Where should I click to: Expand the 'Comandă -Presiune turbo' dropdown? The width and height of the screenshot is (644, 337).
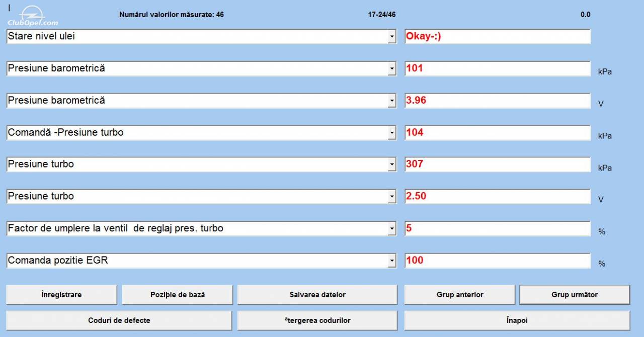pos(392,133)
